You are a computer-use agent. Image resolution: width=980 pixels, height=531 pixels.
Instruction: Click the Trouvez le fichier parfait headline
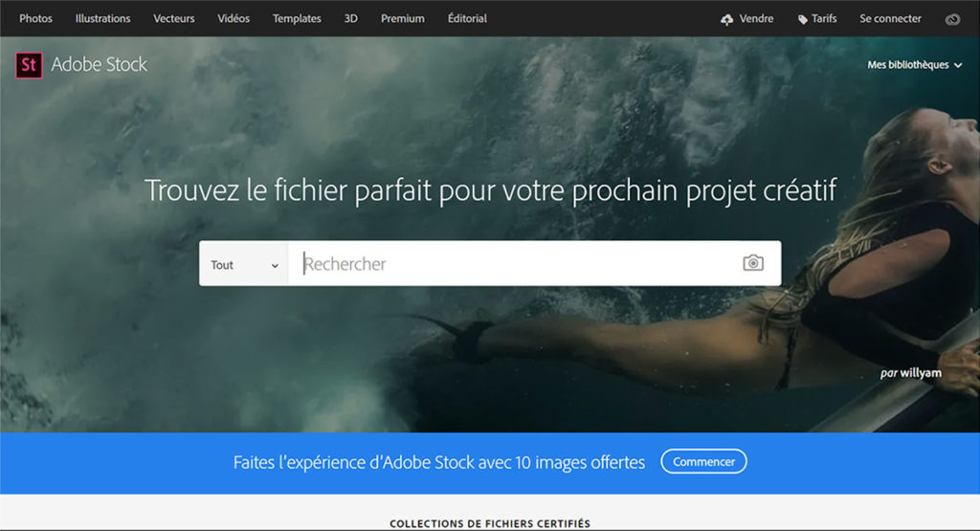[491, 190]
